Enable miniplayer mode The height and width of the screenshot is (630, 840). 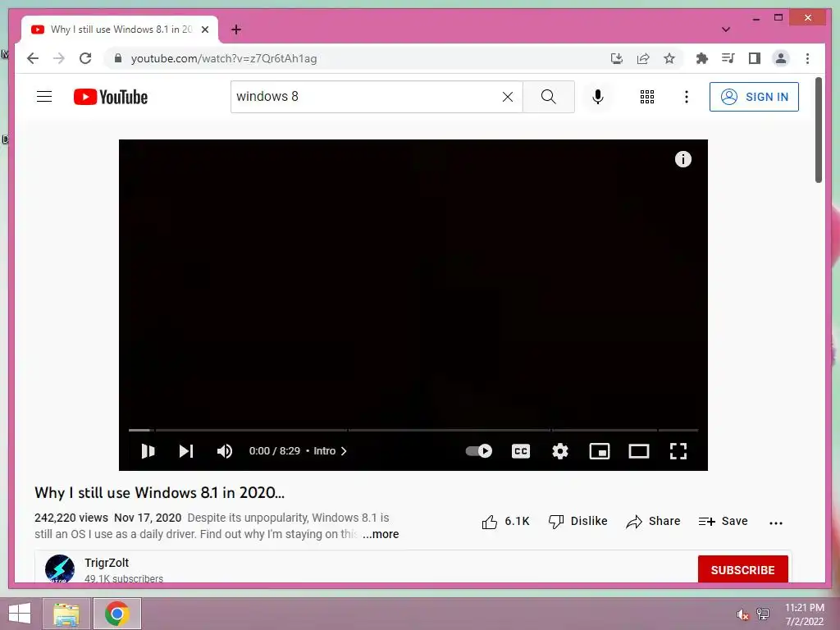[600, 451]
